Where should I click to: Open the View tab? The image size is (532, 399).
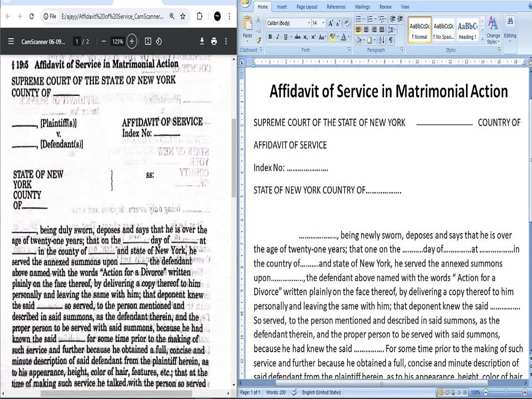pyautogui.click(x=405, y=7)
